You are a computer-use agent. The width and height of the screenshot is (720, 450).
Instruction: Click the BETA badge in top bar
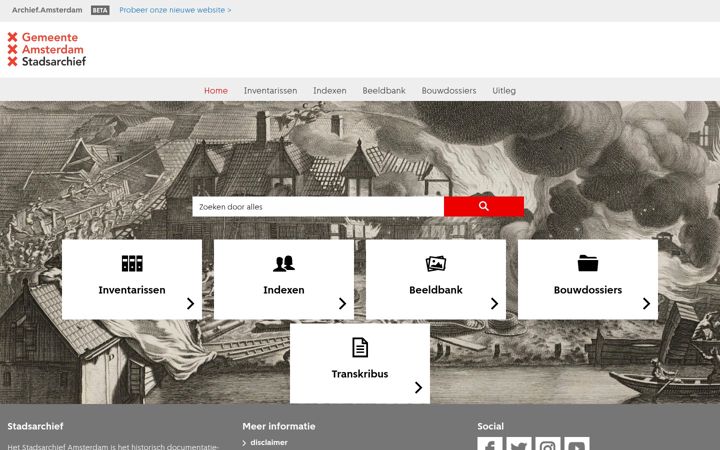coord(100,10)
